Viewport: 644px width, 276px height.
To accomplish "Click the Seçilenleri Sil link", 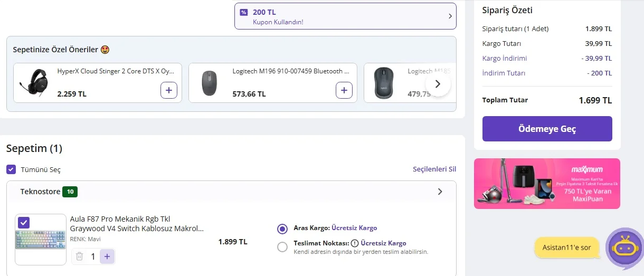I will [434, 169].
